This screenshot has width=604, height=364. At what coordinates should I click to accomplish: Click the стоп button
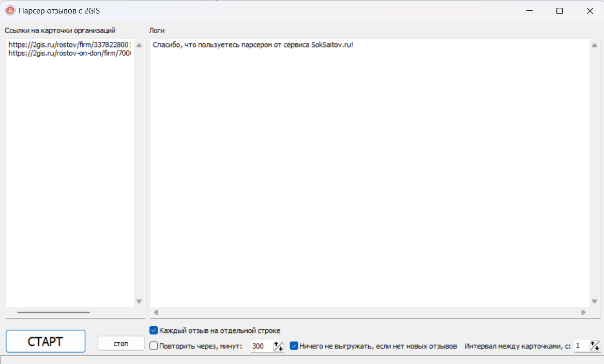121,343
